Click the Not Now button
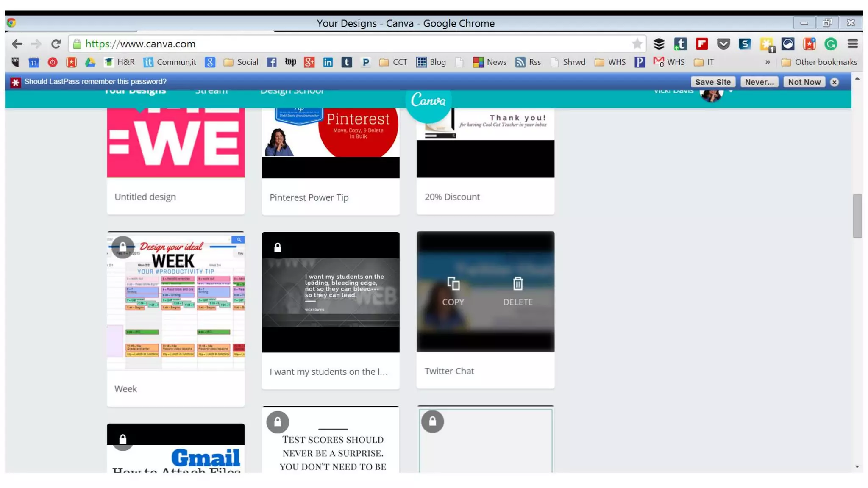The image size is (868, 488). pos(804,82)
